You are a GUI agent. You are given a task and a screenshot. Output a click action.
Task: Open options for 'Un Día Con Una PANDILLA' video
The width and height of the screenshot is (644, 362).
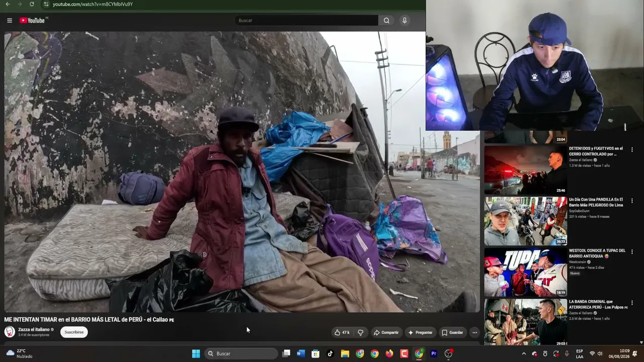pyautogui.click(x=632, y=200)
